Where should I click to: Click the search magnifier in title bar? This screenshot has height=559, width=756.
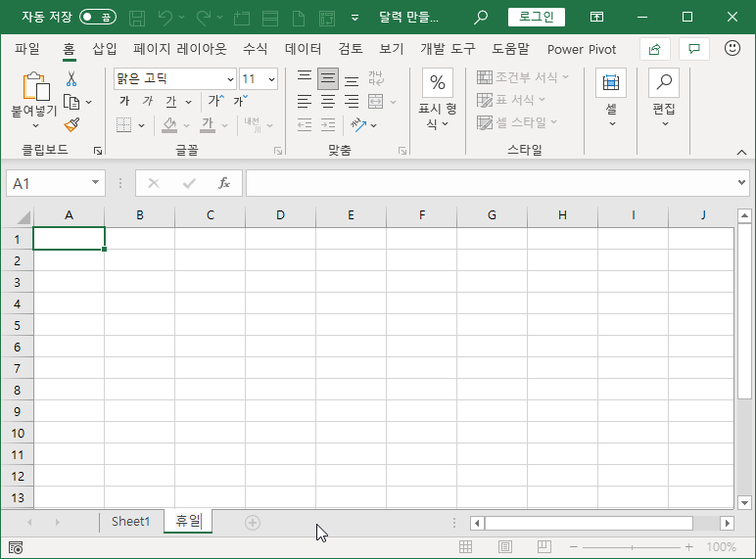click(x=480, y=18)
